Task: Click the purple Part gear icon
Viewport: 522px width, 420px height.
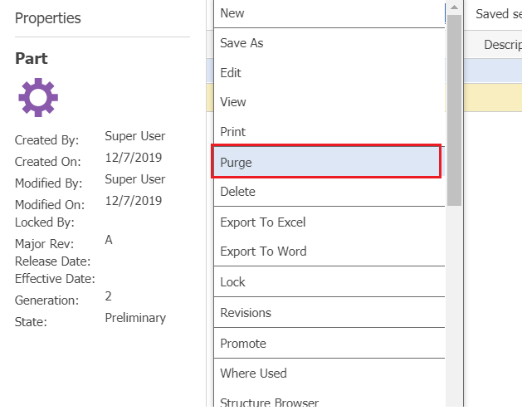Action: tap(38, 98)
